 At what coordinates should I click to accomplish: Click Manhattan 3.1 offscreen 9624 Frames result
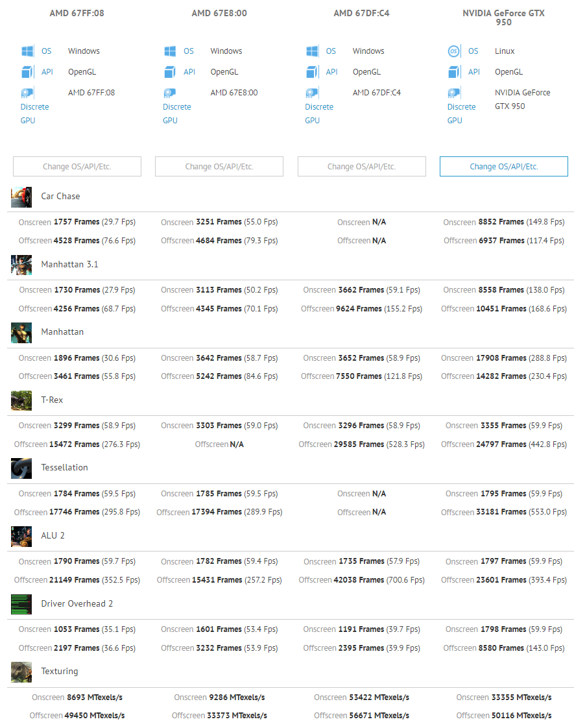pyautogui.click(x=361, y=309)
